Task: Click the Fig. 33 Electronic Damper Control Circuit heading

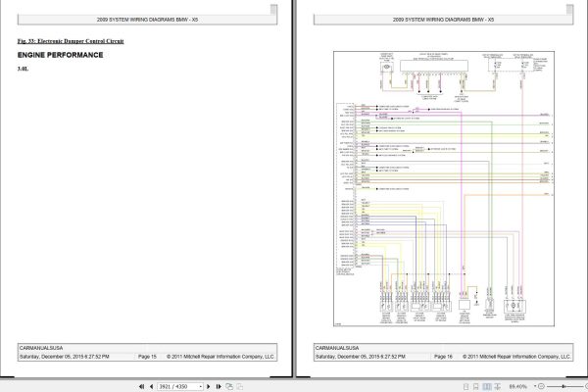Action: pos(71,41)
